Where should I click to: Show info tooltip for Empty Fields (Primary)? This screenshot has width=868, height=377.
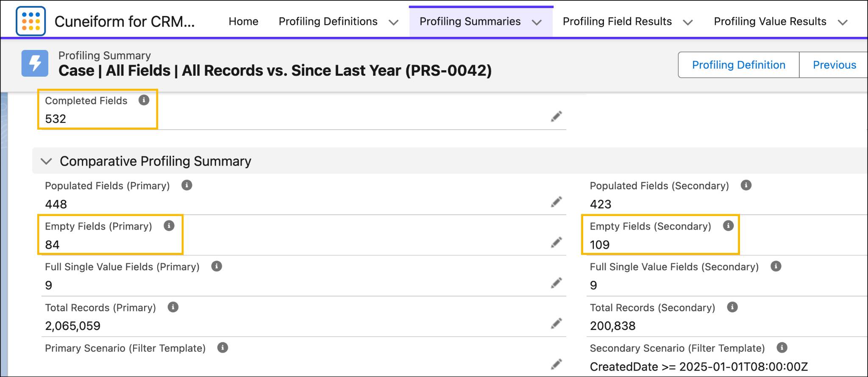169,226
